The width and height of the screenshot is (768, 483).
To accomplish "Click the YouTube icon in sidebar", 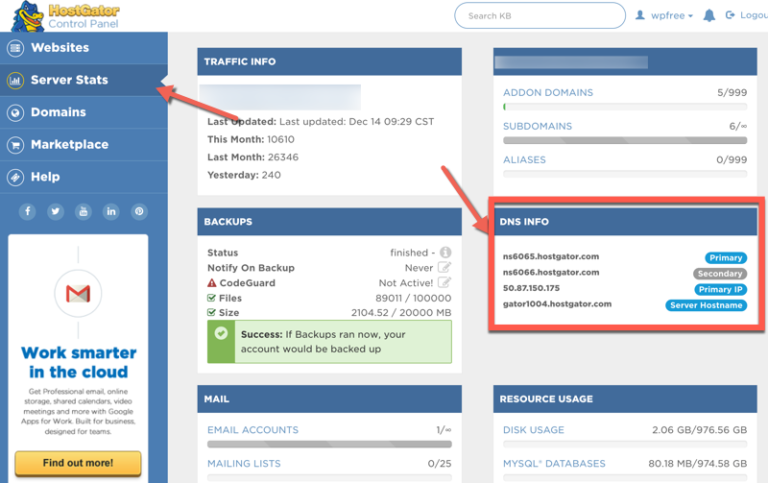I will [x=83, y=211].
